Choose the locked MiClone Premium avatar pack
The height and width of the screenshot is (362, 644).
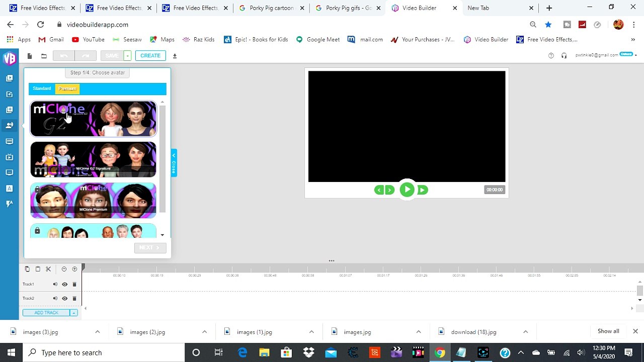93,201
